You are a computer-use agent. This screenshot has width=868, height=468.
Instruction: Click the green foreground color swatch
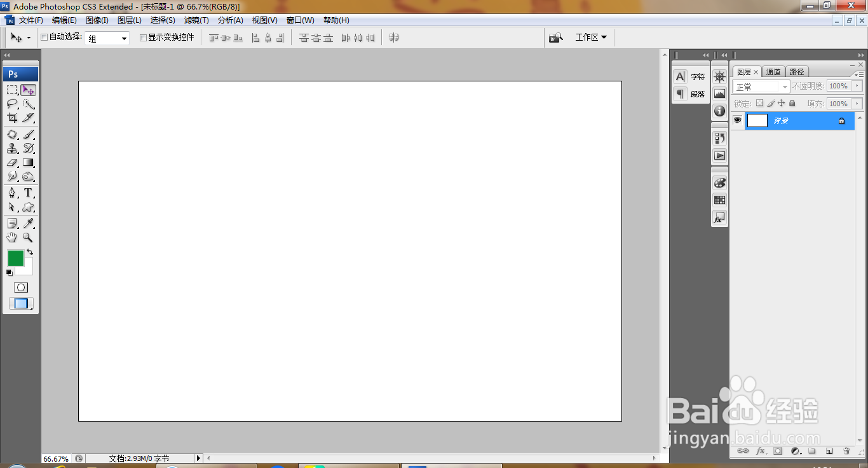15,258
